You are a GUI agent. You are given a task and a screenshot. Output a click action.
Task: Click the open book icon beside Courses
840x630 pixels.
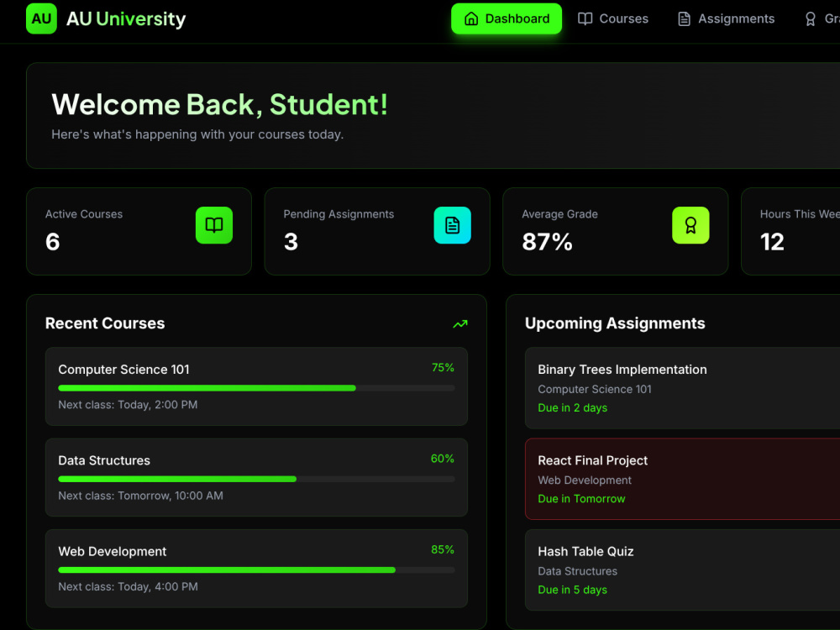pyautogui.click(x=585, y=18)
